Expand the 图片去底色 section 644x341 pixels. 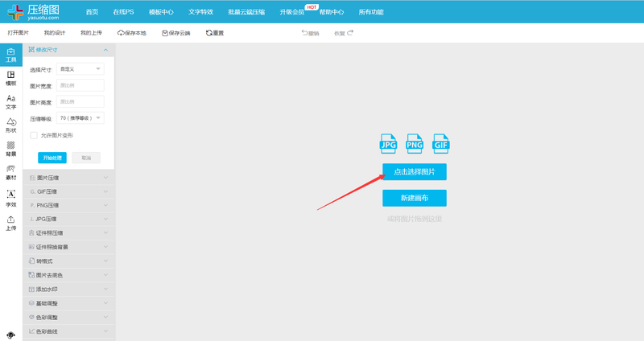pyautogui.click(x=68, y=275)
